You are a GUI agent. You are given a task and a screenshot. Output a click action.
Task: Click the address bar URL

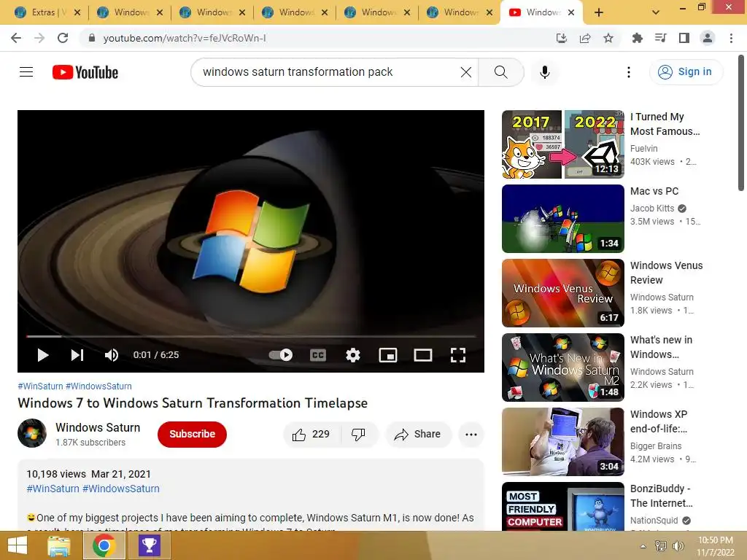(185, 38)
